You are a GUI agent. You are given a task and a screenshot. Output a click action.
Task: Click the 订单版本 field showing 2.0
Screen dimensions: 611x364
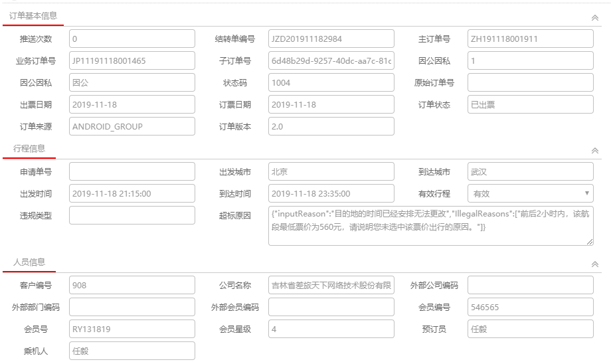click(x=331, y=126)
